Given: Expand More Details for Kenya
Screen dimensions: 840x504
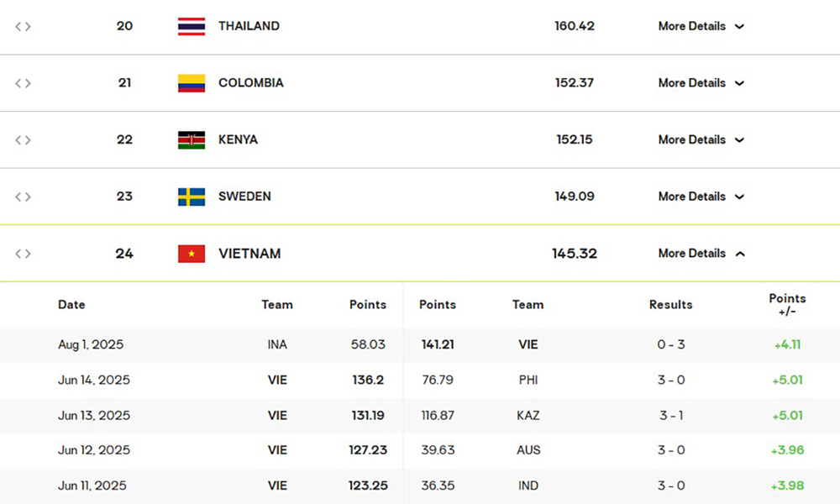Looking at the screenshot, I should pyautogui.click(x=701, y=139).
